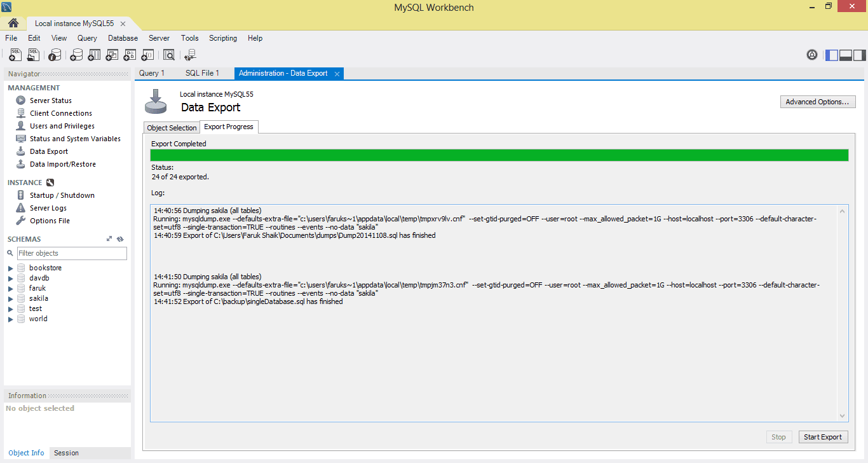Create a new schema toolbar icon

(x=76, y=55)
